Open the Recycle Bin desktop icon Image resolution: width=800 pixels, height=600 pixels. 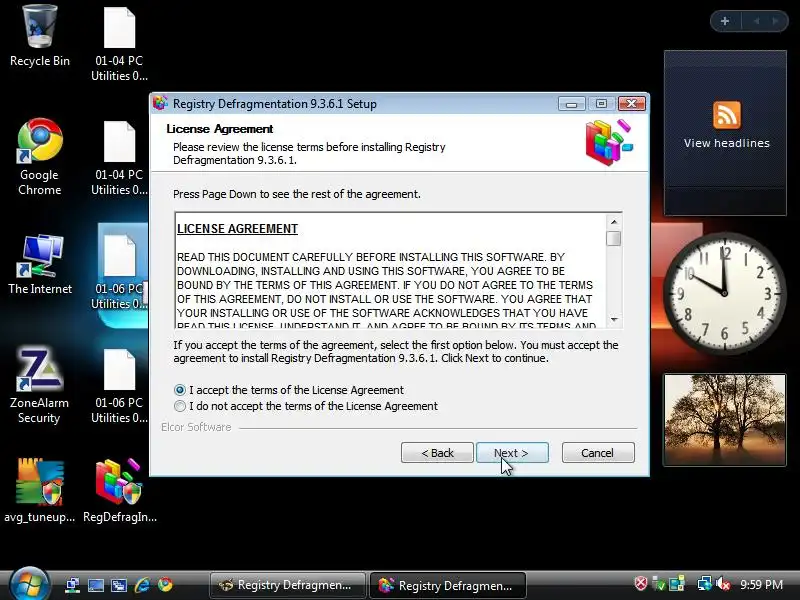click(x=40, y=36)
